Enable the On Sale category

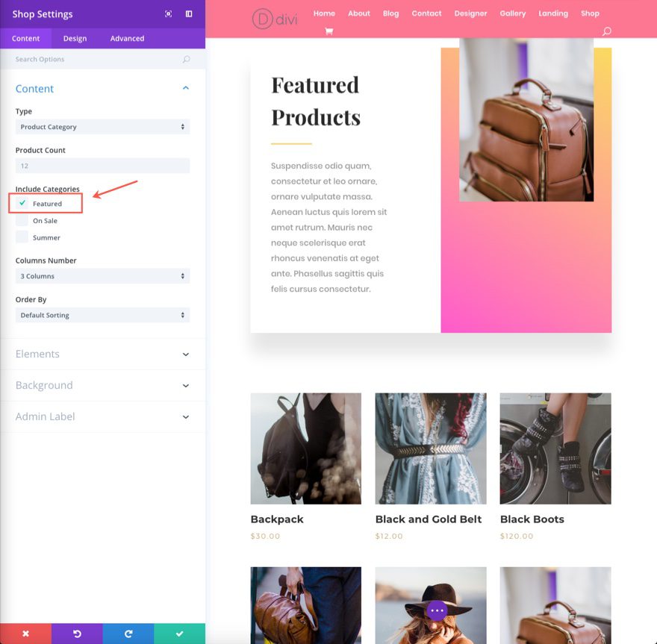click(x=21, y=220)
